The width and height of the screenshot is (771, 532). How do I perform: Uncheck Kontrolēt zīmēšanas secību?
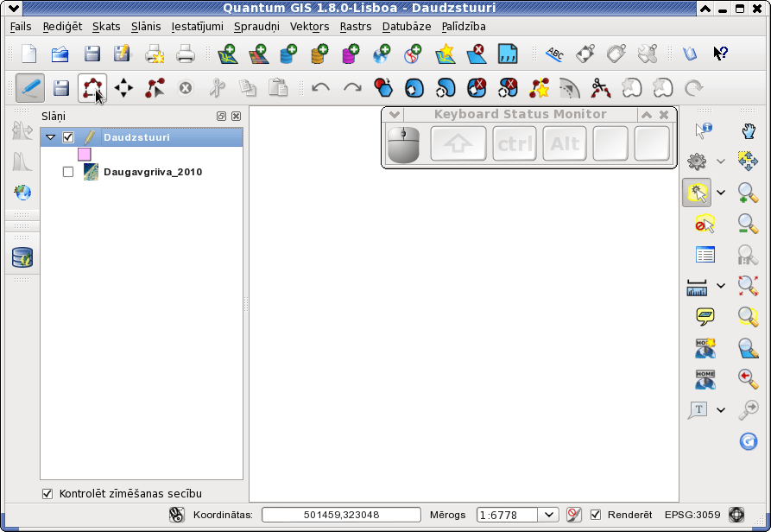pyautogui.click(x=47, y=494)
